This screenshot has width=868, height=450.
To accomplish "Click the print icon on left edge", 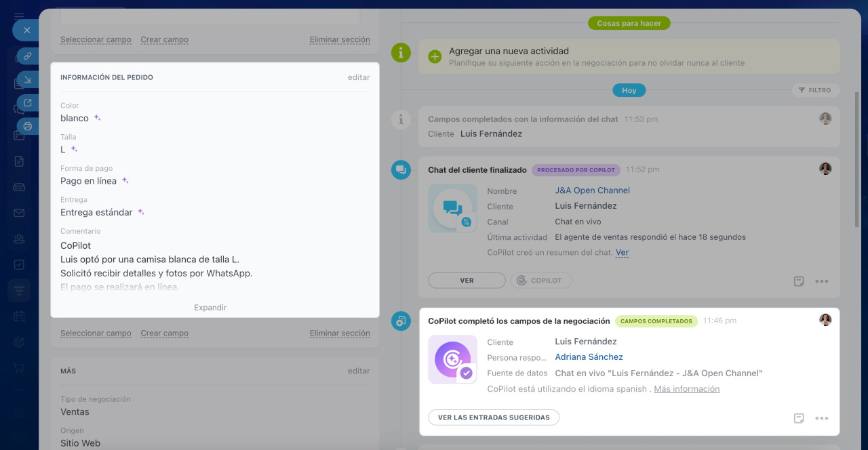I will point(28,126).
